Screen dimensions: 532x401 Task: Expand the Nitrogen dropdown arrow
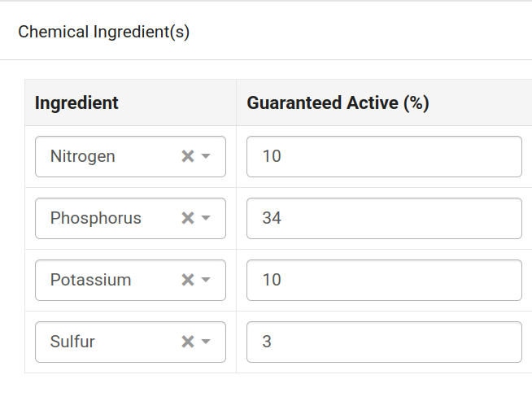coord(206,156)
